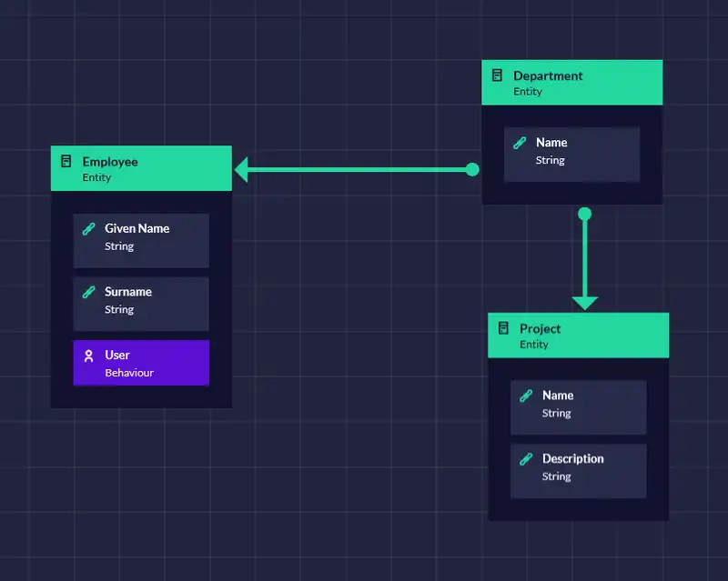Click the Given Name attribute link icon
The width and height of the screenshot is (728, 581).
point(88,229)
